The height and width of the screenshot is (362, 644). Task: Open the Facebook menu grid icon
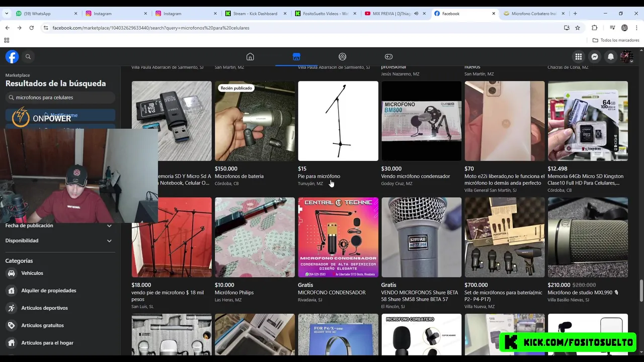579,57
